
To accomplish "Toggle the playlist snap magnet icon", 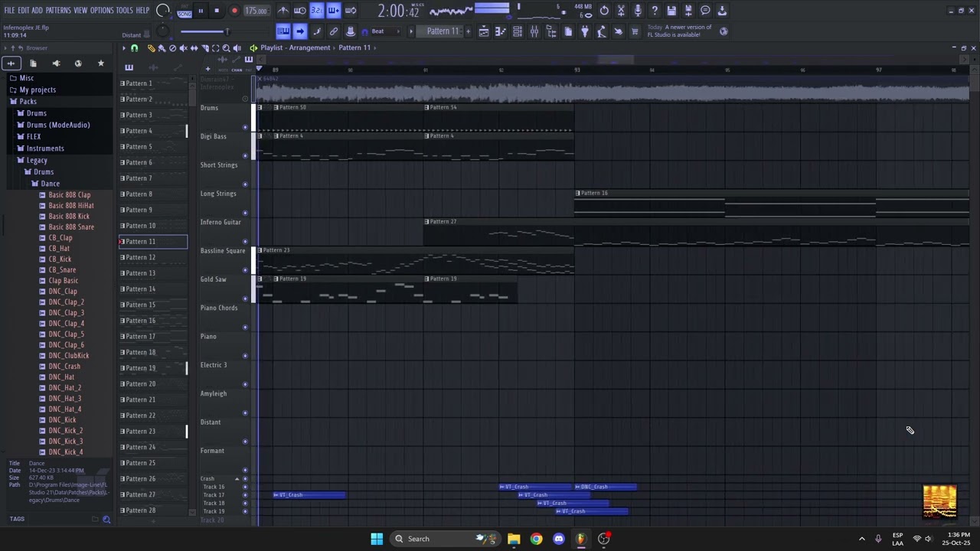I will [135, 47].
